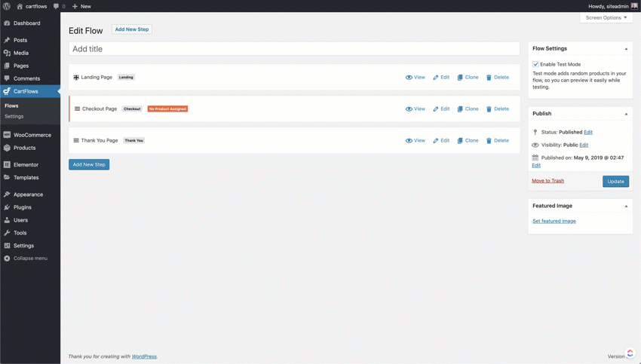
Task: View the Landing Page step
Action: point(415,77)
